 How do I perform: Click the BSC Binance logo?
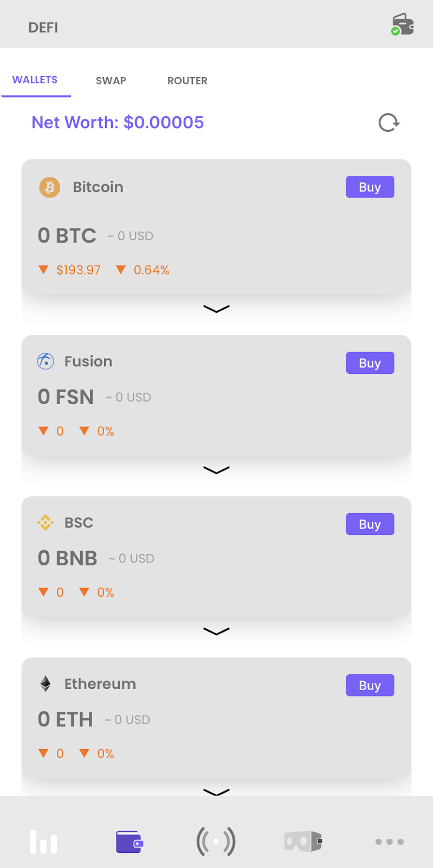pos(46,522)
